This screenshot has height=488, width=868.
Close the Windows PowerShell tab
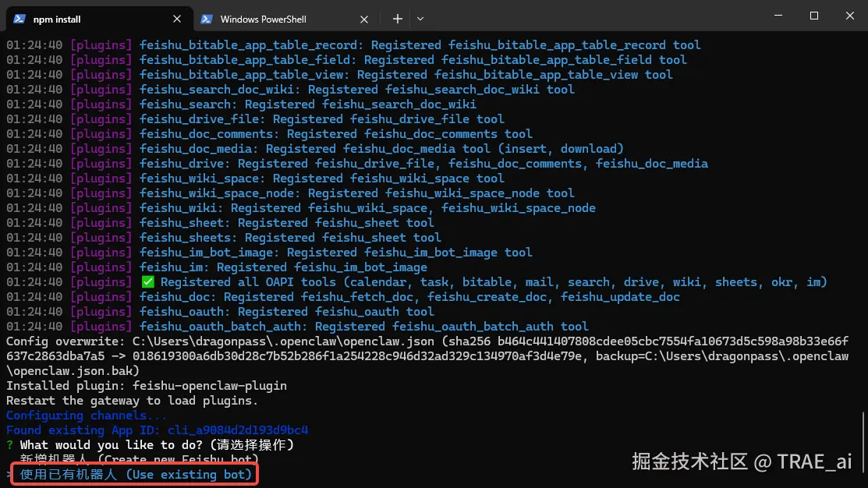point(363,19)
